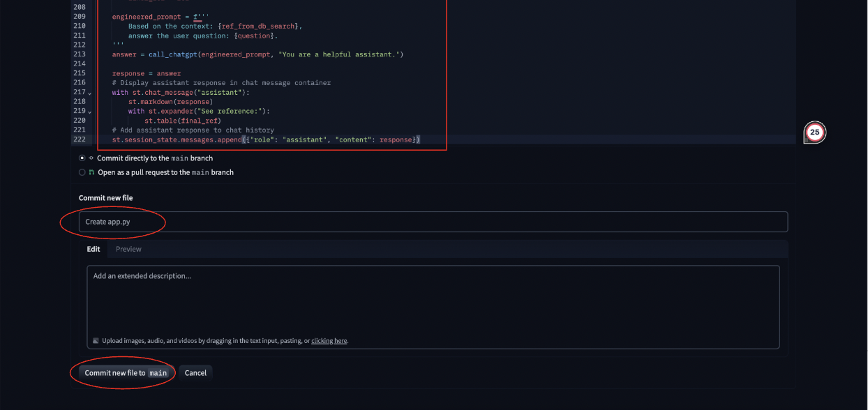
Task: Click line number 213 in the gutter
Action: pos(79,54)
